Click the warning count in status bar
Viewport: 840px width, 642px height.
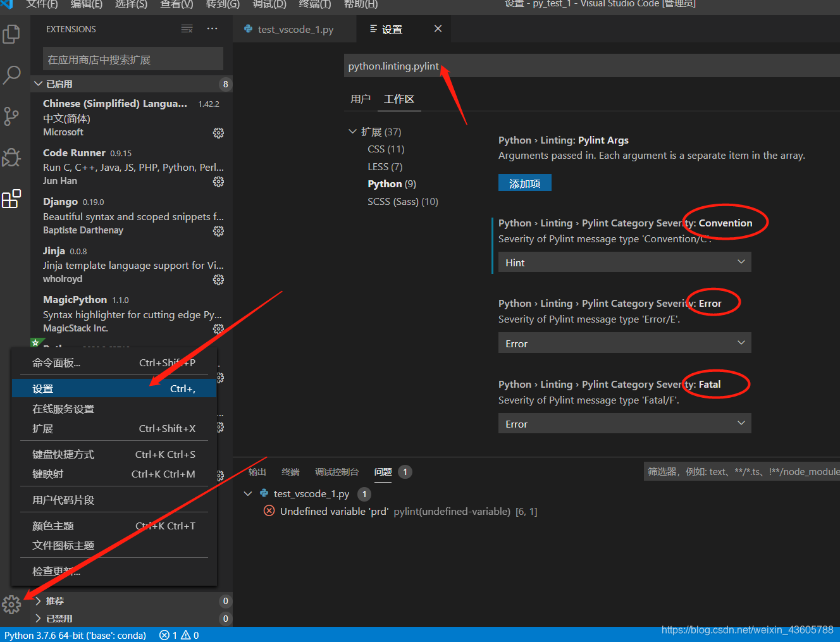point(190,635)
